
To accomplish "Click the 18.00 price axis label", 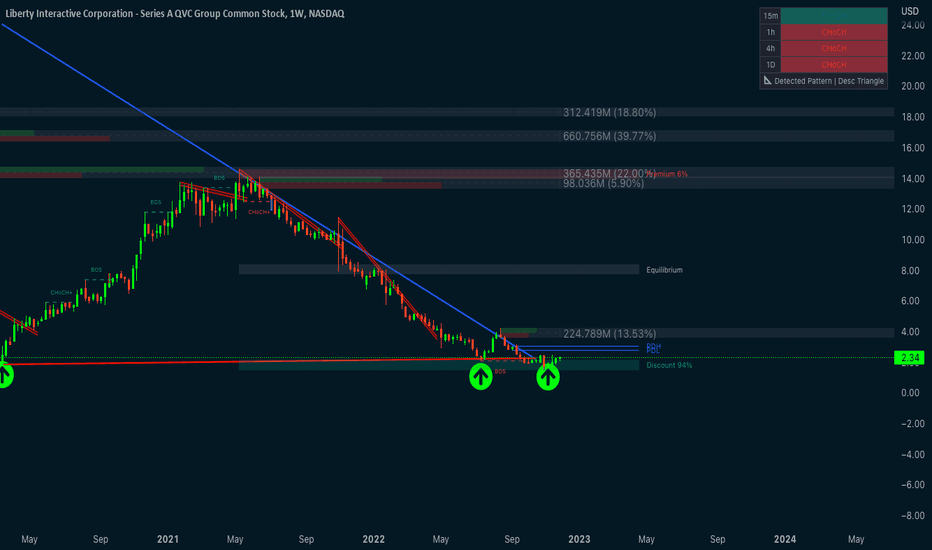I will [913, 117].
